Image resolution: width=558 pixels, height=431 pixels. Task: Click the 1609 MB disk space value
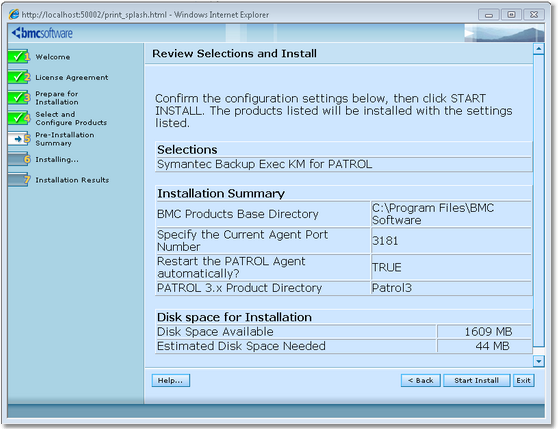[488, 332]
